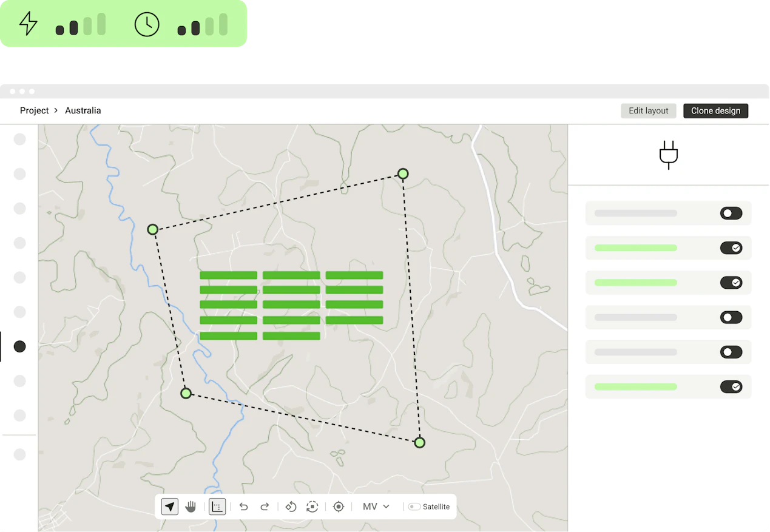
Task: Select the top-left vertex of the dashed boundary
Action: click(153, 229)
